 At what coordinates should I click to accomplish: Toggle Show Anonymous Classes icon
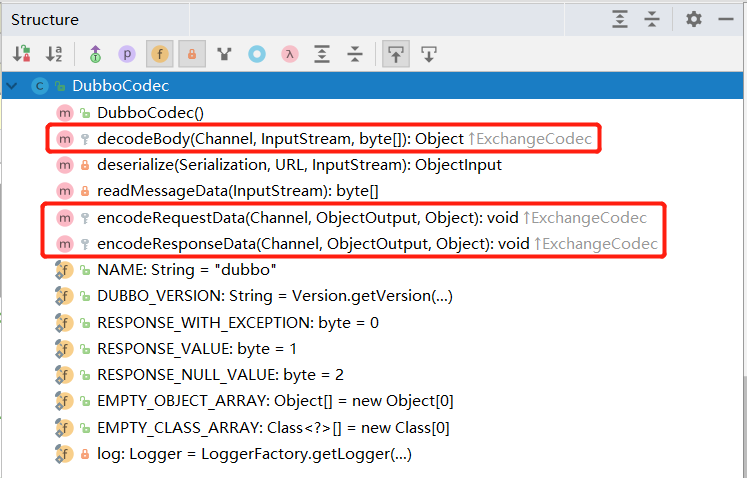(224, 54)
